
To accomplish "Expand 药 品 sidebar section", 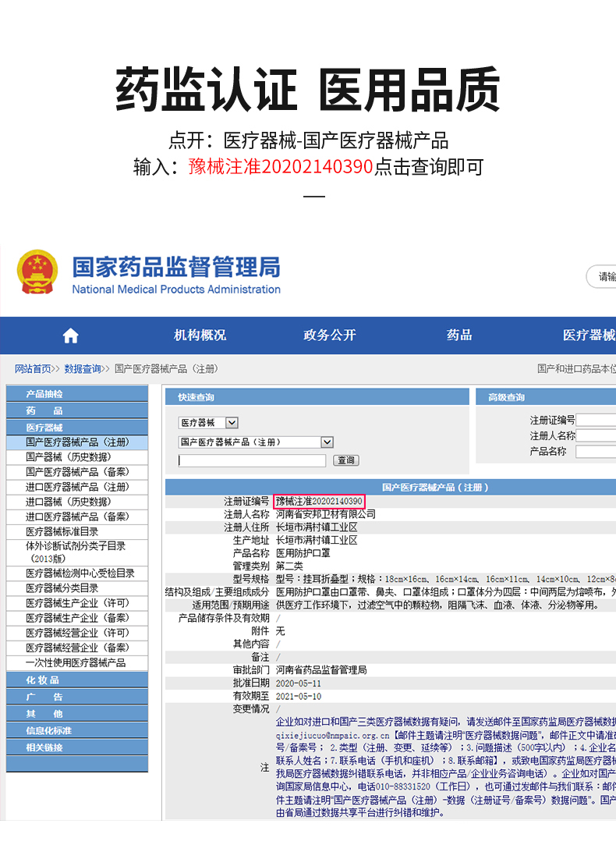I will coord(77,410).
